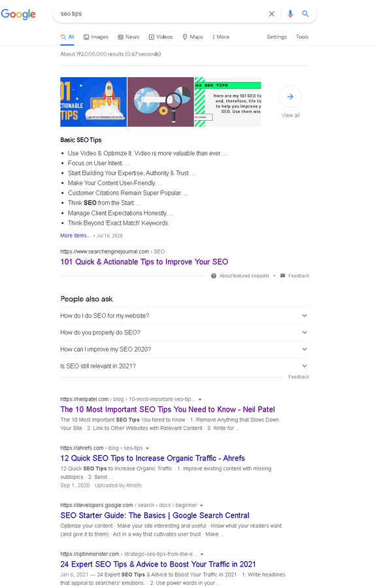379x588 pixels.
Task: Expand 'How can I improve my SEO 2020?'
Action: click(x=184, y=349)
